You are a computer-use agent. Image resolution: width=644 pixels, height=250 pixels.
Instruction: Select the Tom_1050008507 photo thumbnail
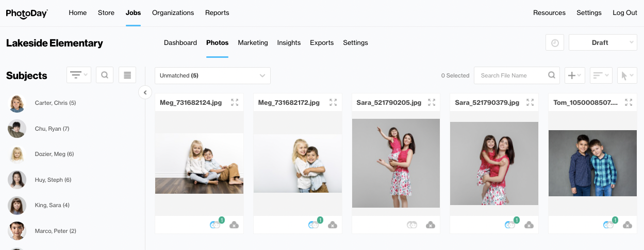point(592,163)
